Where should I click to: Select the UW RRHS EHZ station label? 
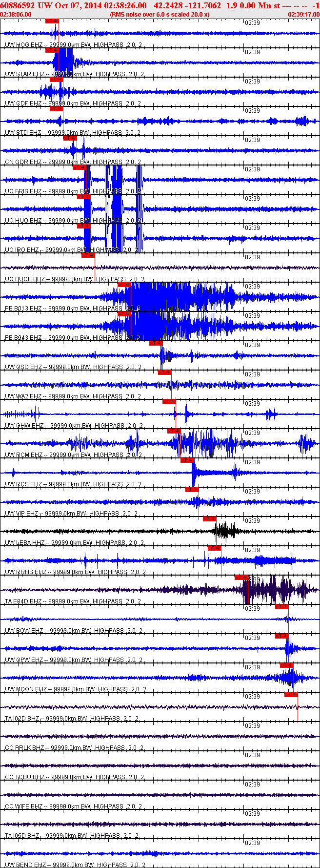tap(75, 572)
